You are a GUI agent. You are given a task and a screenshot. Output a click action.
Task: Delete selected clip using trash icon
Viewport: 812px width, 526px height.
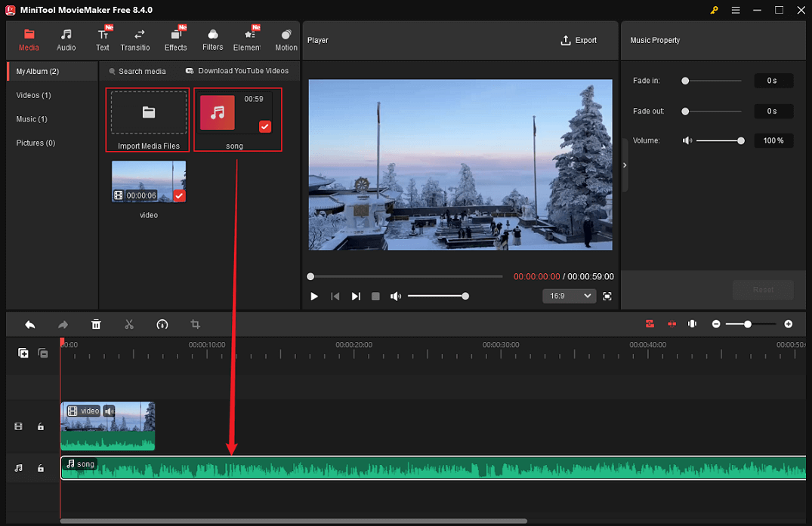click(96, 324)
